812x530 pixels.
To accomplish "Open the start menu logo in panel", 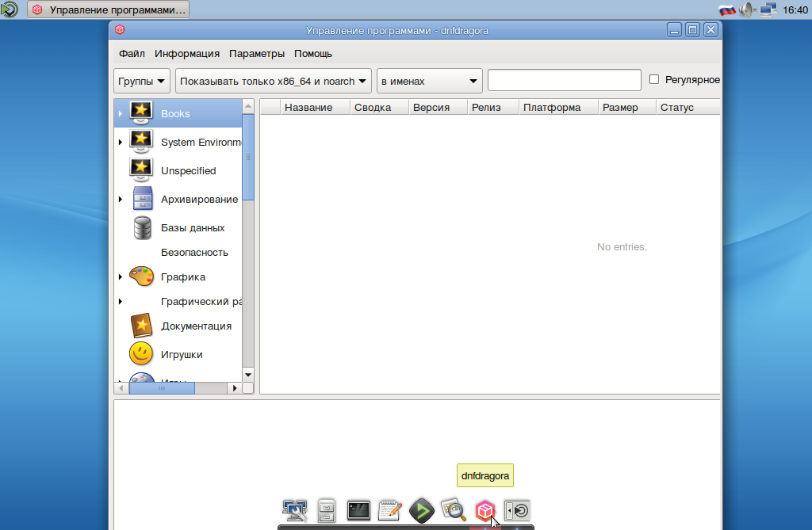I will click(9, 10).
